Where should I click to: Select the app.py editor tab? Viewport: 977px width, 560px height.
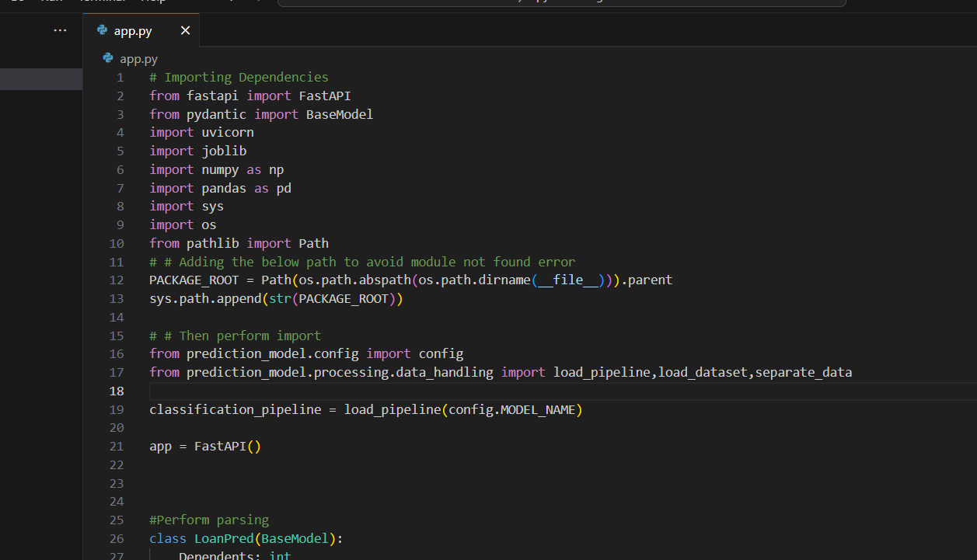click(x=141, y=30)
